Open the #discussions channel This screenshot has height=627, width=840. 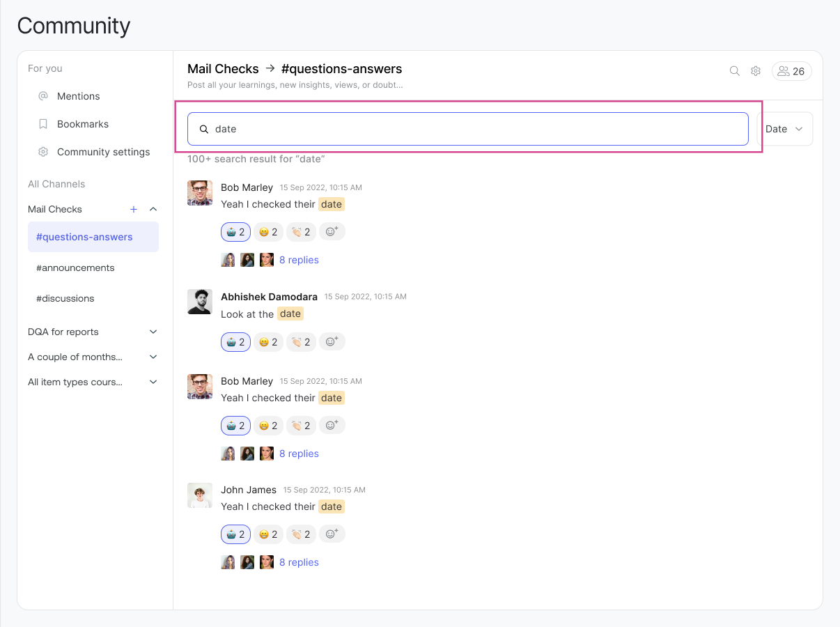pyautogui.click(x=65, y=298)
